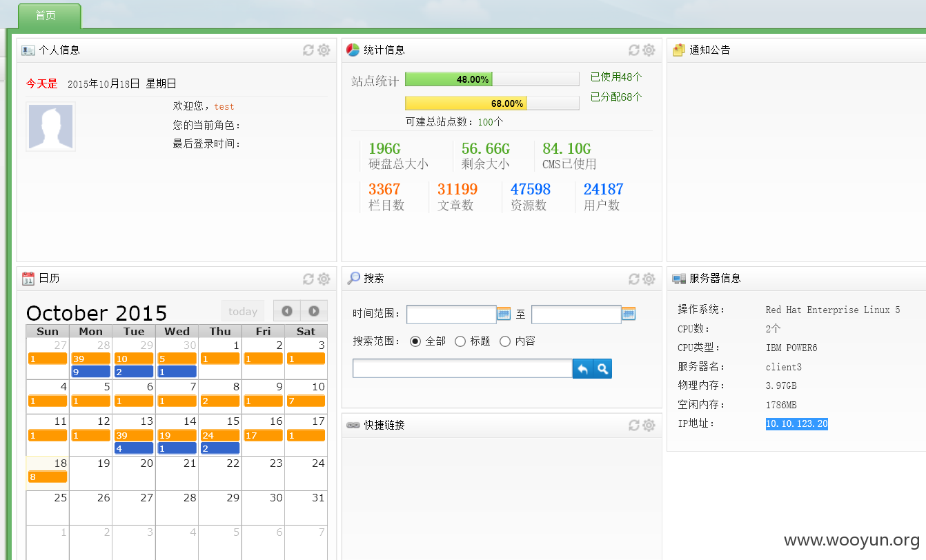926x560 pixels.
Task: Open settings gear of 日历 panel
Action: 324,279
